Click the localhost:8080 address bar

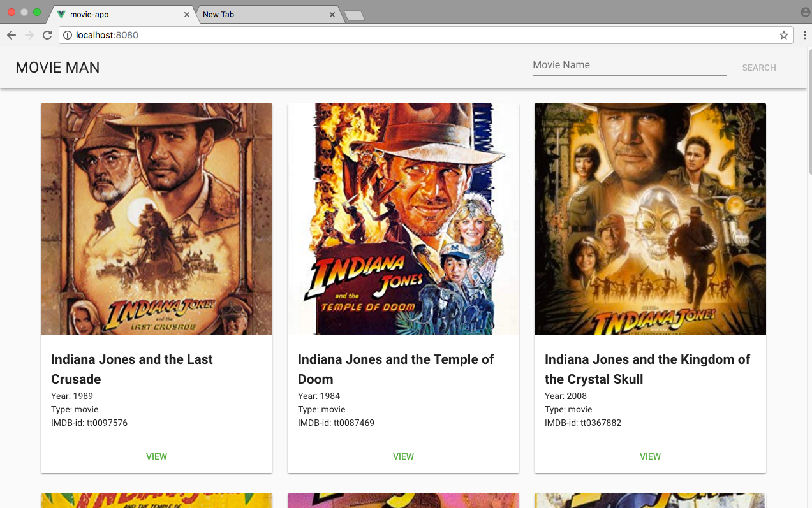426,35
